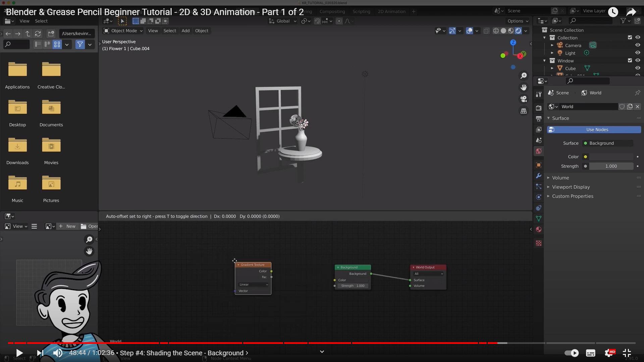This screenshot has height=362, width=644.
Task: Open the Modifier wrench properties tab
Action: click(539, 176)
